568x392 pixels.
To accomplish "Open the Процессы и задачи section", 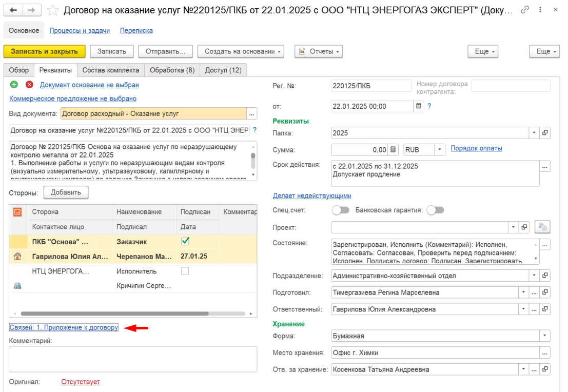I will (x=80, y=30).
